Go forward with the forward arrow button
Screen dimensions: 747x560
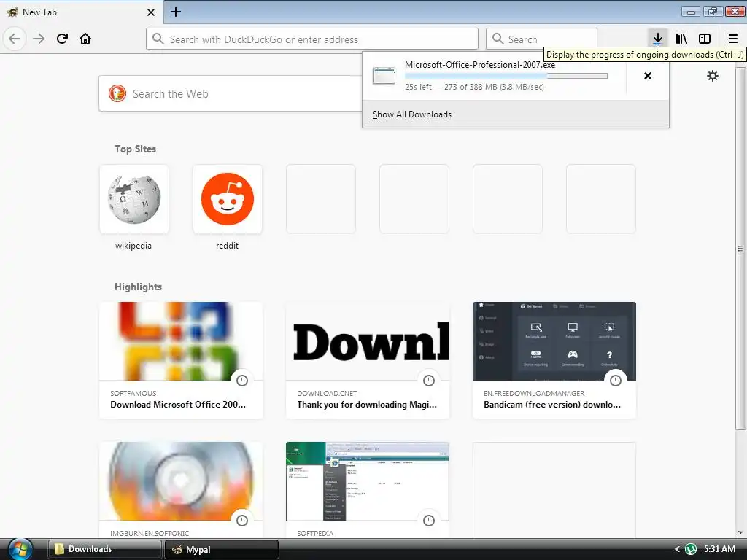coord(39,39)
